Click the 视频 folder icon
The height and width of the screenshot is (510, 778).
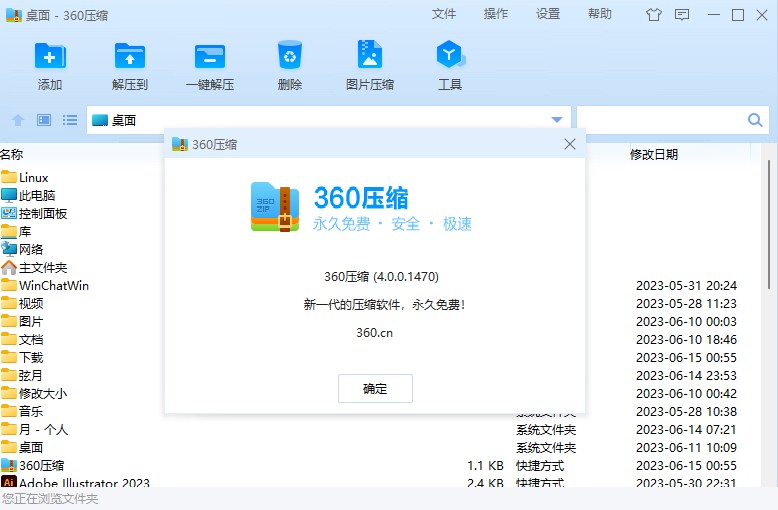(9, 303)
